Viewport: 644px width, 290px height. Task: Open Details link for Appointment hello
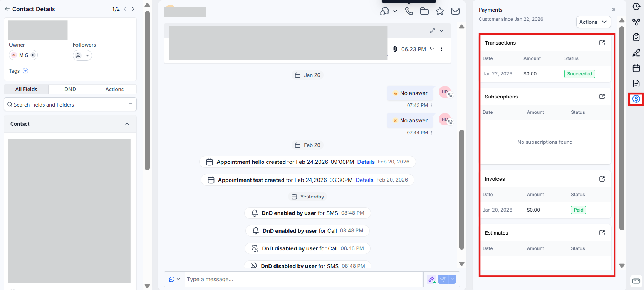pyautogui.click(x=366, y=162)
